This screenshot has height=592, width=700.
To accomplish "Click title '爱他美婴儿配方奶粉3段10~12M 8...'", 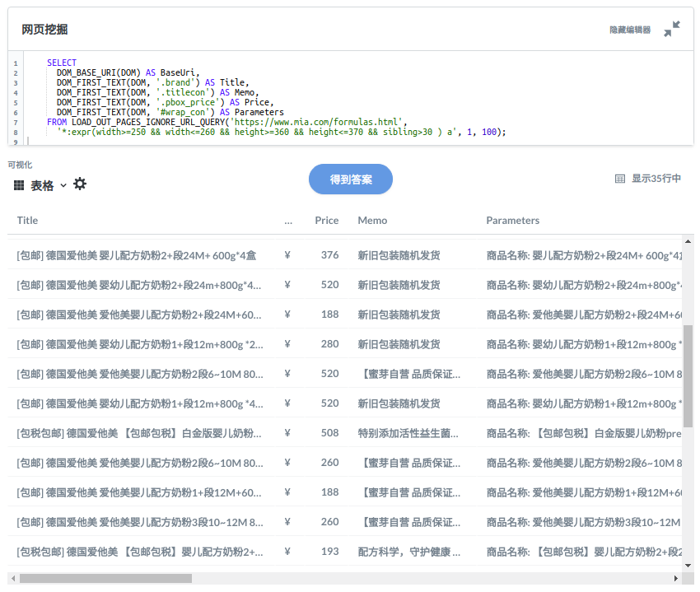I will pyautogui.click(x=140, y=522).
